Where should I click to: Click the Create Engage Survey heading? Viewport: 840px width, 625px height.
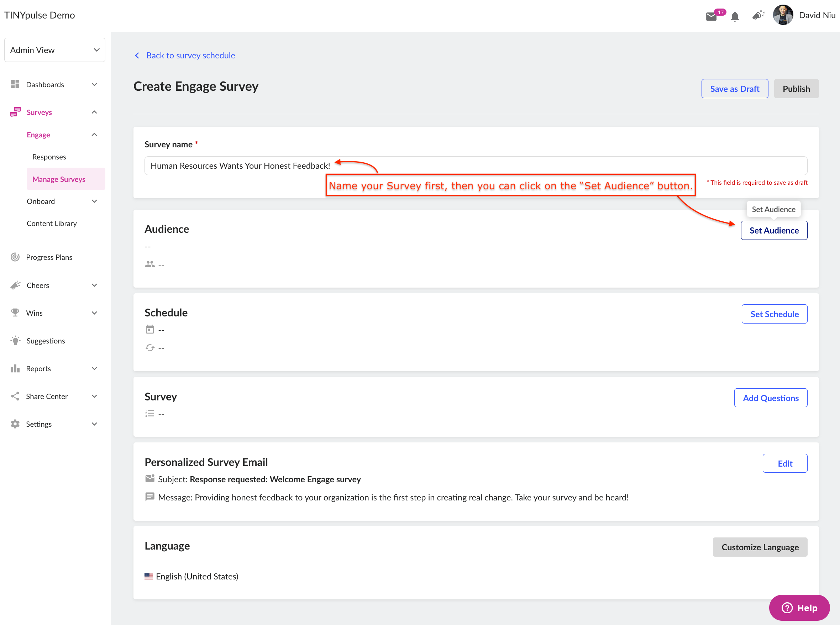coord(196,86)
